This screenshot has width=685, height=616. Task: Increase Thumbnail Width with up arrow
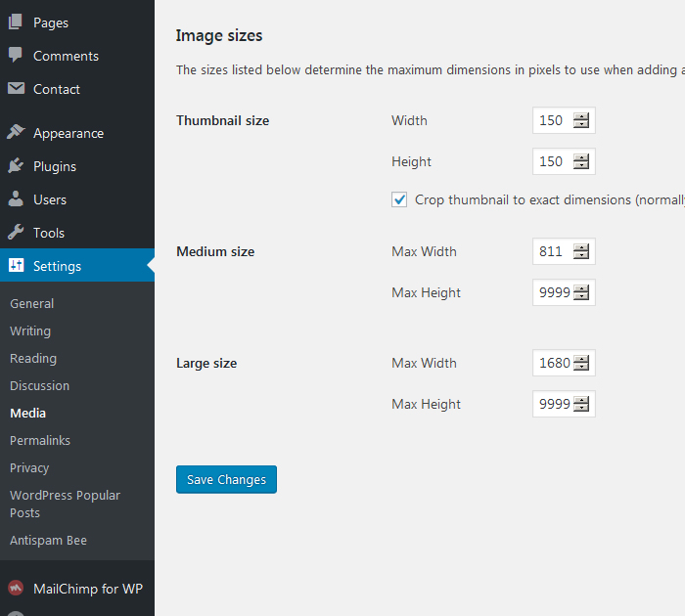pos(581,116)
